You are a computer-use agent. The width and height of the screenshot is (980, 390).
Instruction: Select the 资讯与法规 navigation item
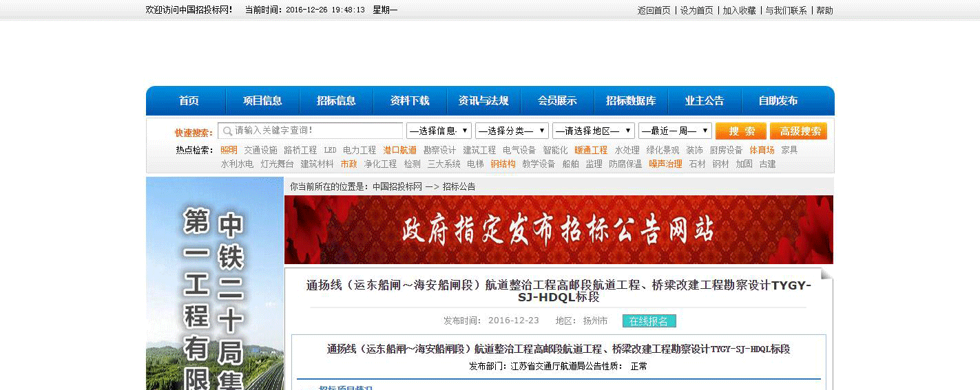(483, 101)
